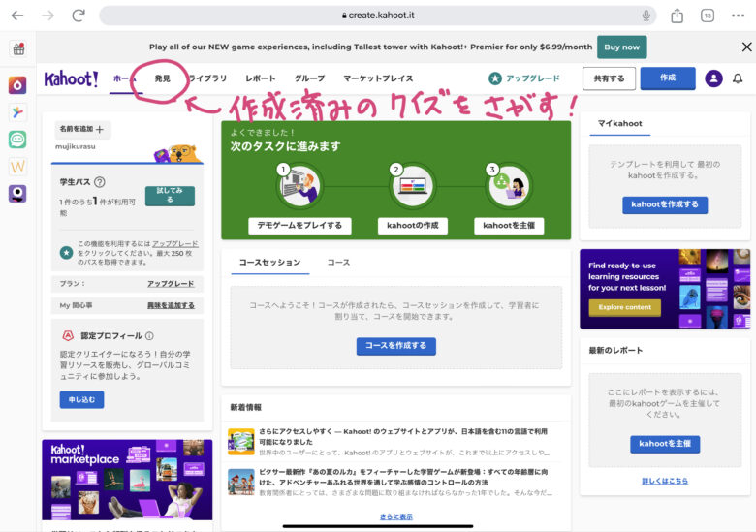Click the コースを作成する button
This screenshot has width=756, height=532.
point(395,346)
